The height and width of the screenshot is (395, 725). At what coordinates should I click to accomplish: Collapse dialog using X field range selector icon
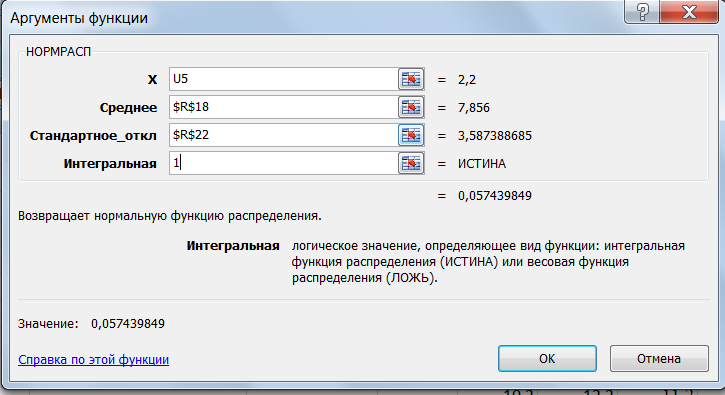(x=411, y=79)
